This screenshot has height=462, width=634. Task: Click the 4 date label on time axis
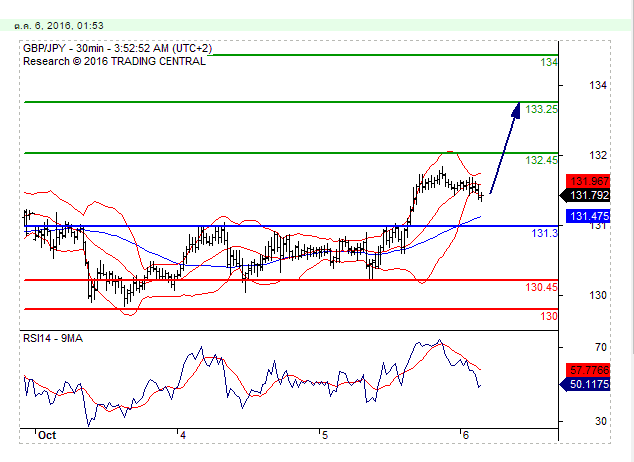click(x=183, y=435)
